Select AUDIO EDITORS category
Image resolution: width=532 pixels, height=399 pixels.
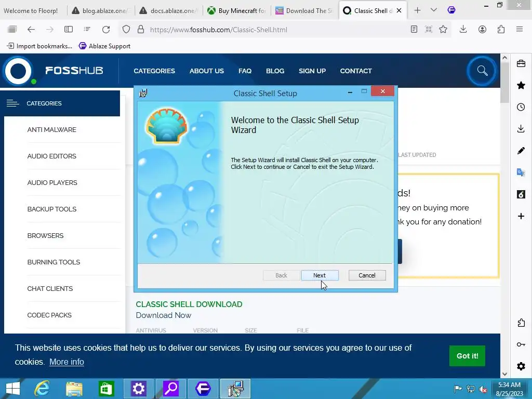[51, 156]
